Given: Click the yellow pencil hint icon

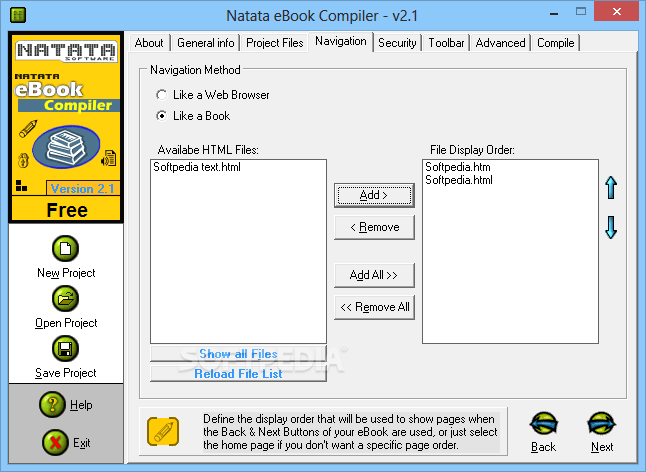Looking at the screenshot, I should (163, 432).
